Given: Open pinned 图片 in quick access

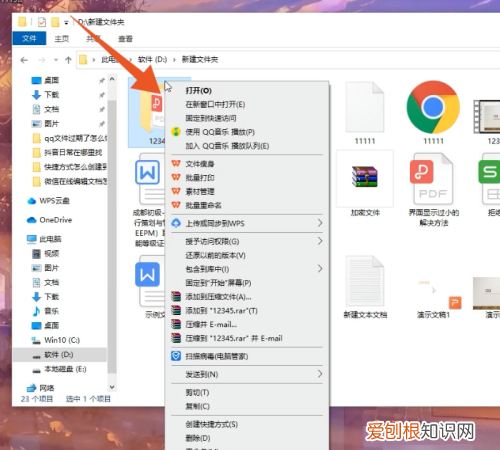Looking at the screenshot, I should 52,124.
